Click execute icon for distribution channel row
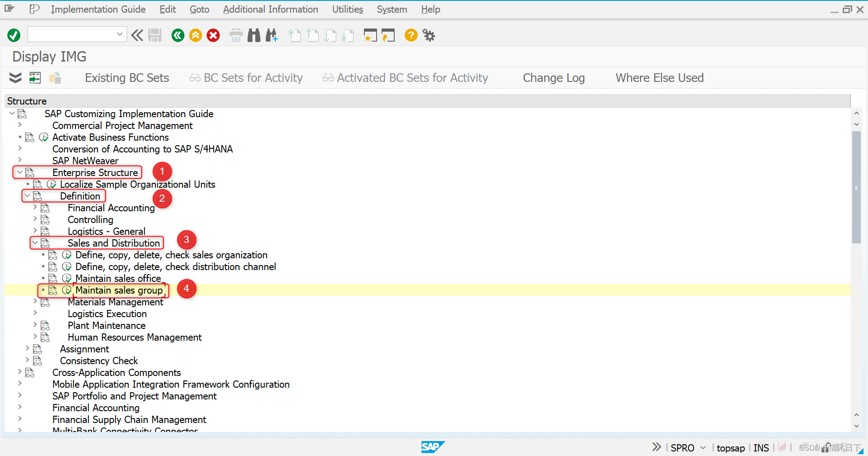 pyautogui.click(x=66, y=266)
